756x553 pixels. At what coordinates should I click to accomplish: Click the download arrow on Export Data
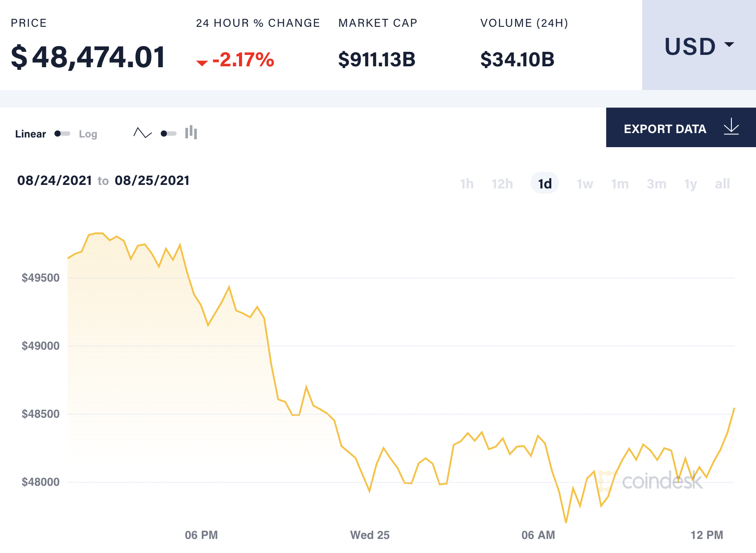731,128
